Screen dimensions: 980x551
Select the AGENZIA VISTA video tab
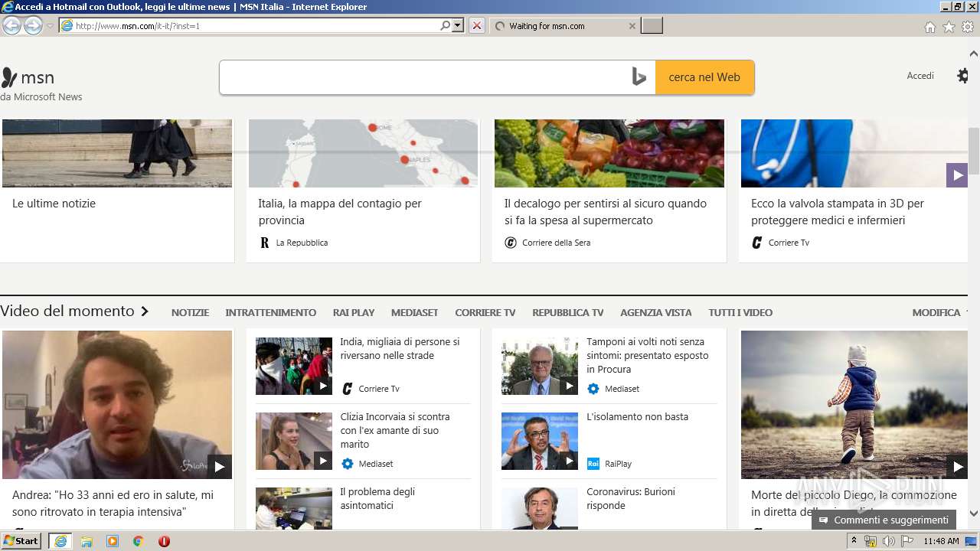(655, 312)
